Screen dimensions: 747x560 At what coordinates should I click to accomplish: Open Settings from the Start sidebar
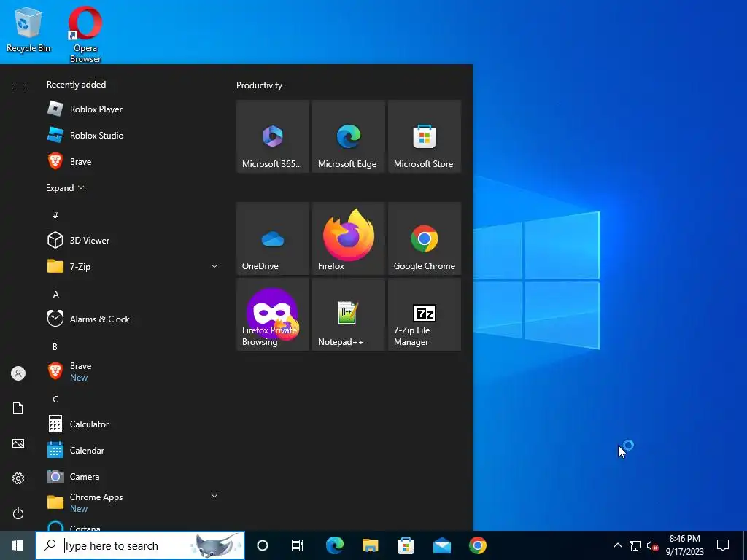(18, 478)
